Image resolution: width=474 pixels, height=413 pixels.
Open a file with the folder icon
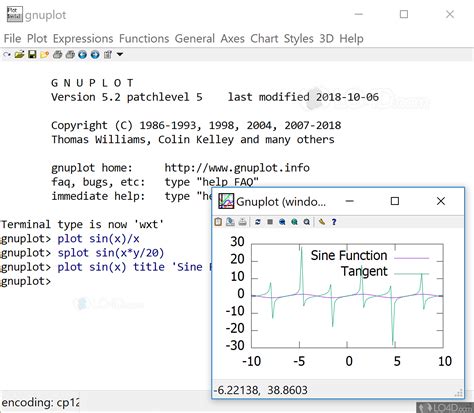coord(19,54)
